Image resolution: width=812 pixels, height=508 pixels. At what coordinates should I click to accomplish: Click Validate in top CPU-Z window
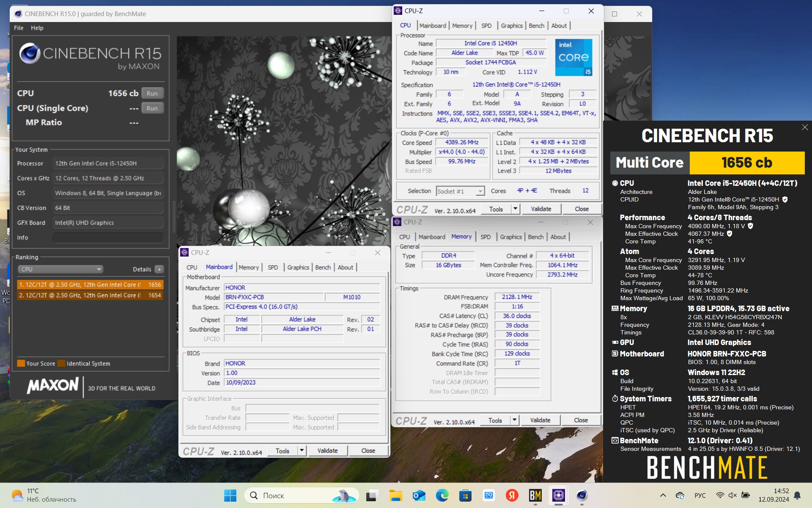click(541, 209)
